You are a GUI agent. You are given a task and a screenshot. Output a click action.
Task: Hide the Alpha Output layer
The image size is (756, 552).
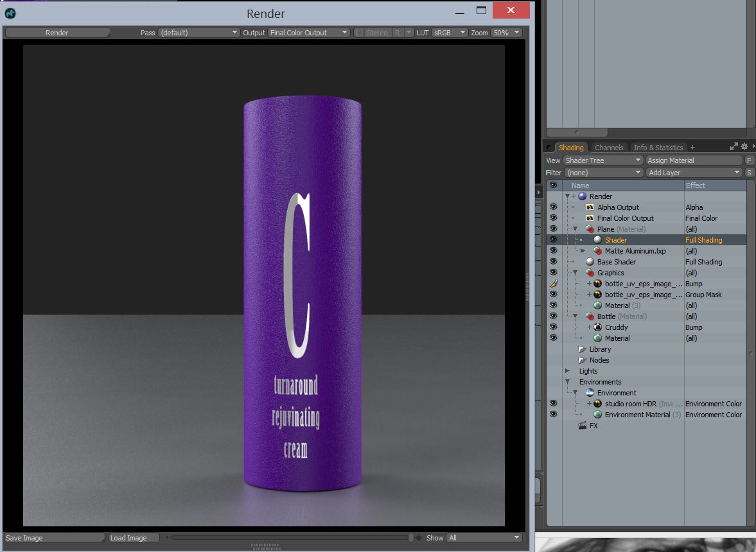[x=554, y=207]
